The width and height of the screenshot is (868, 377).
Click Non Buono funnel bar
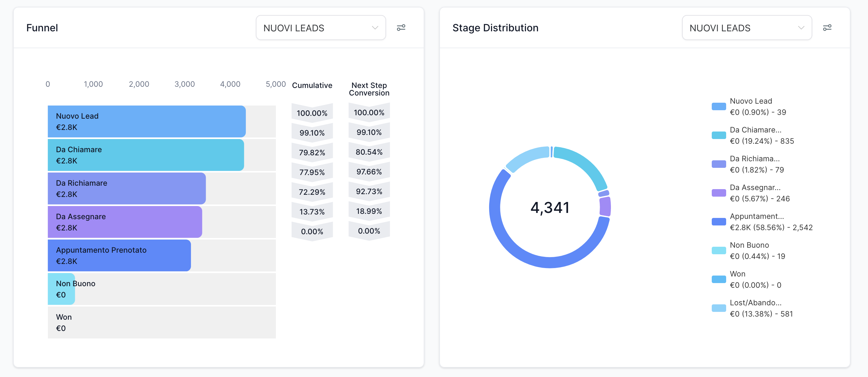coord(61,289)
